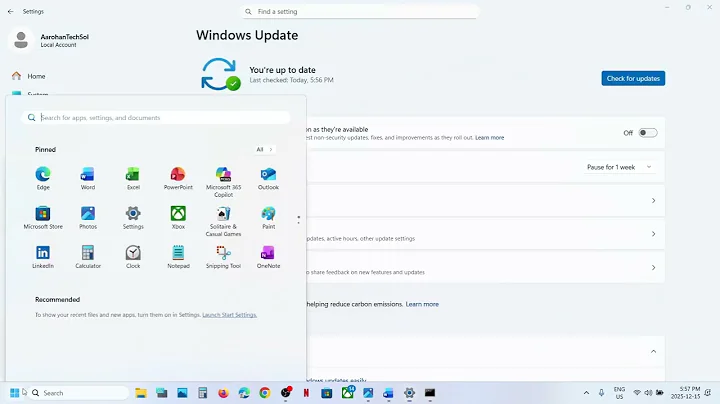The image size is (720, 404).
Task: Open OneNote from pinned apps
Action: pos(268,257)
